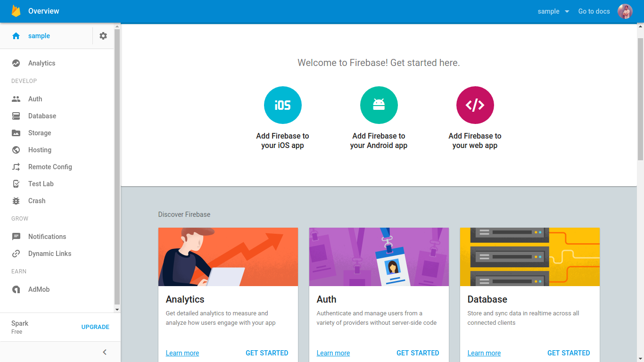
Task: Click the sample project name in sidebar
Action: (x=39, y=36)
